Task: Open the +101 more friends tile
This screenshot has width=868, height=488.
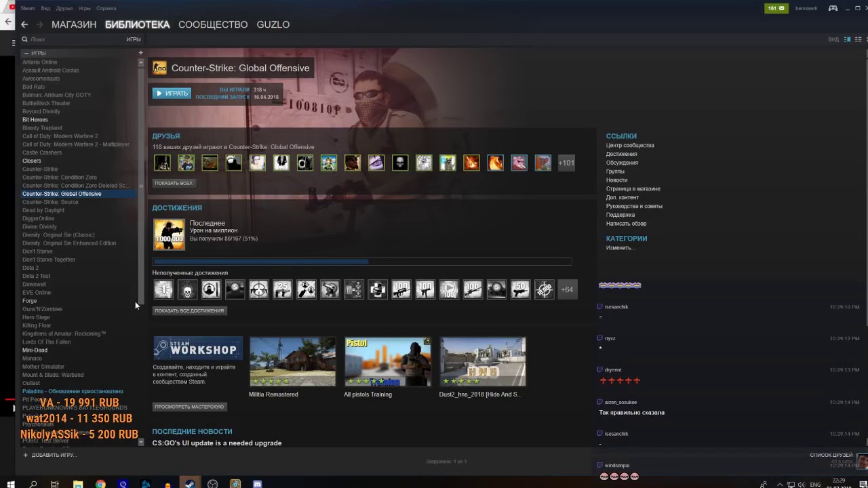Action: (x=566, y=163)
